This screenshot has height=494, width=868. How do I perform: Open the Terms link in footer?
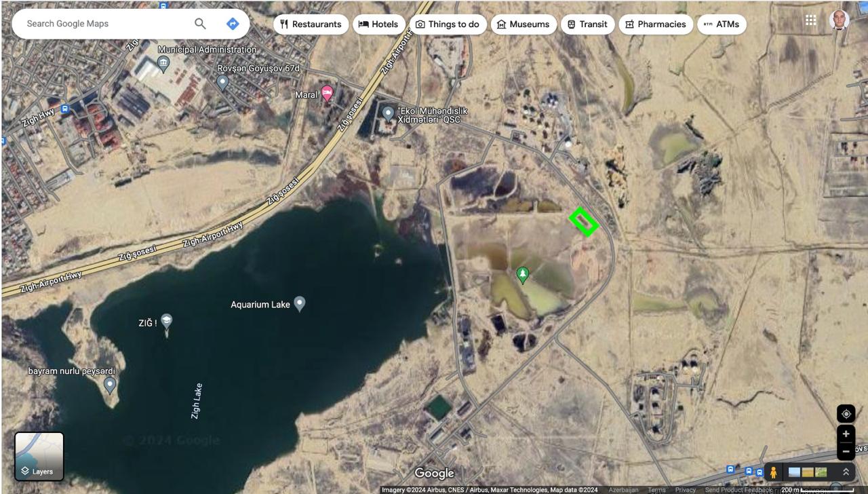(656, 490)
